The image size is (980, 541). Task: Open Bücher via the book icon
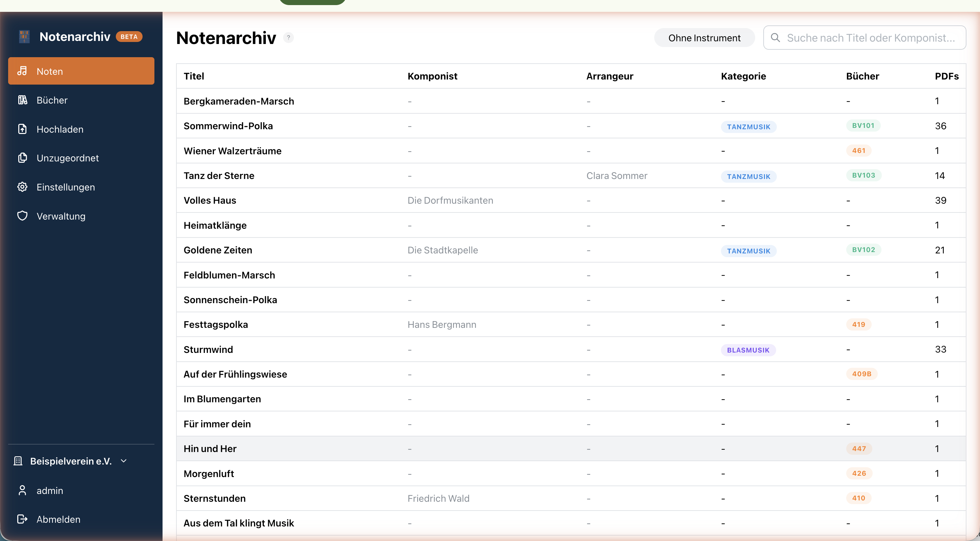coord(22,100)
